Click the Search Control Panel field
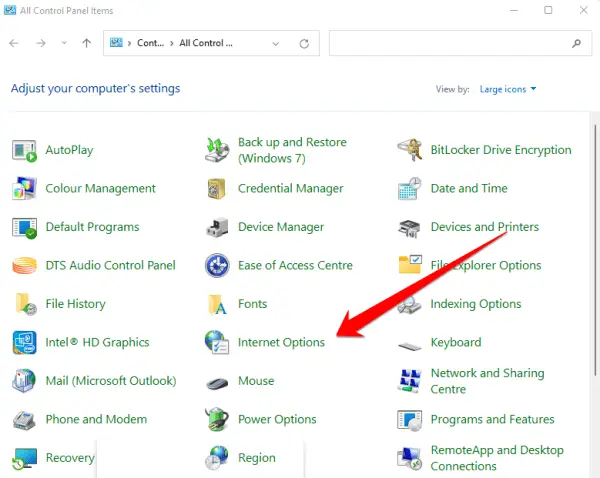 click(x=460, y=43)
